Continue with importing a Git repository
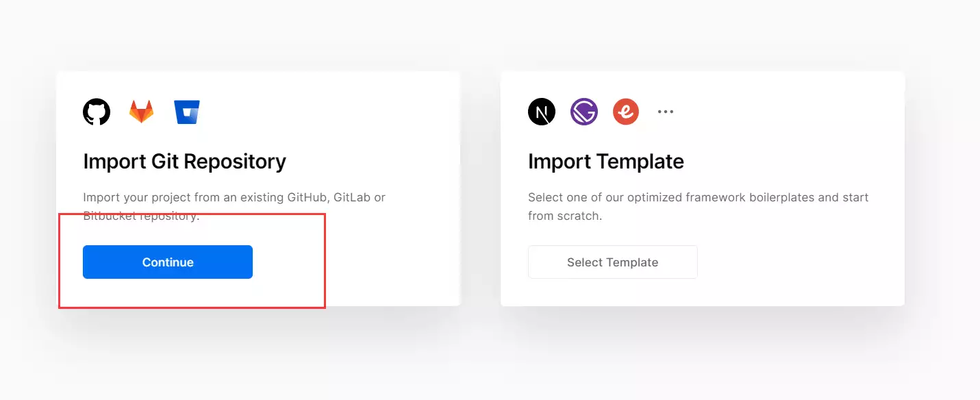The width and height of the screenshot is (980, 400). click(x=168, y=262)
